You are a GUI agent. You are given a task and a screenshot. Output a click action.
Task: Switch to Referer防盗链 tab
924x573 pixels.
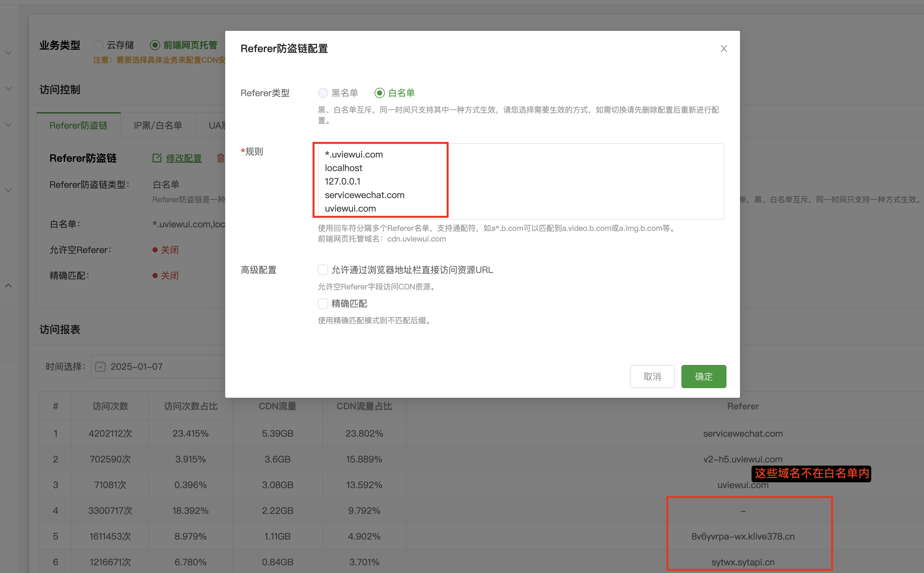79,125
